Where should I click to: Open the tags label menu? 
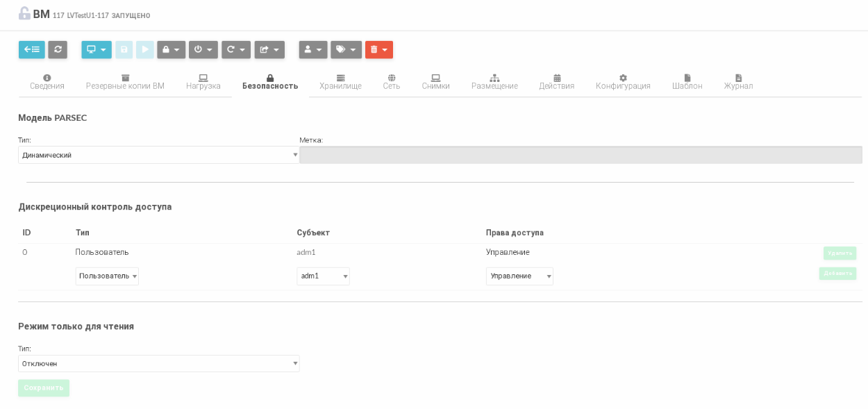(346, 50)
